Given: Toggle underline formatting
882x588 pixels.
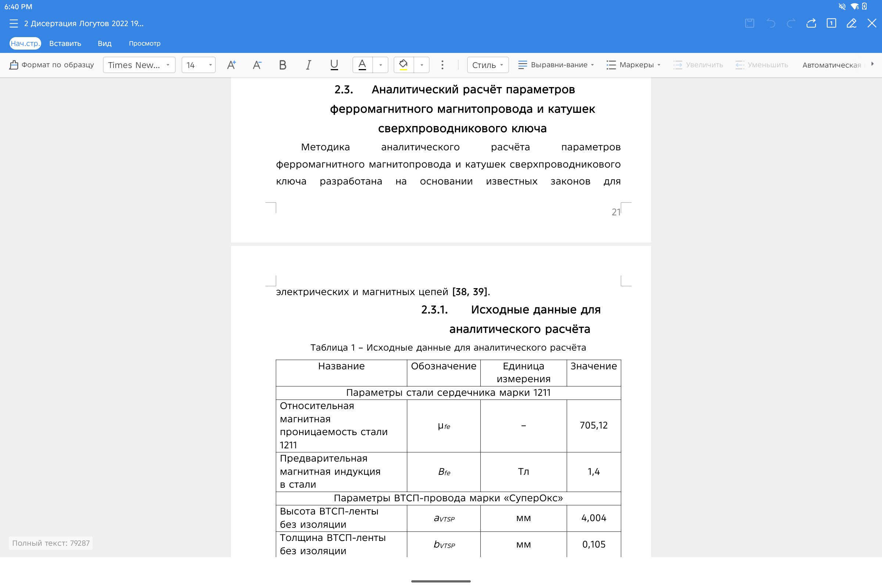Looking at the screenshot, I should pos(334,65).
